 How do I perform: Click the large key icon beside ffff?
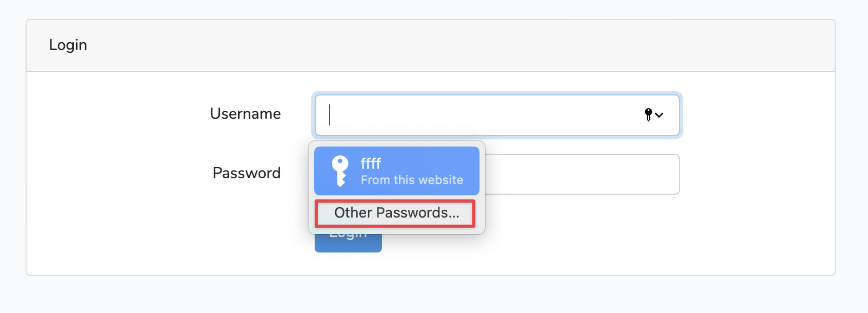pos(340,170)
